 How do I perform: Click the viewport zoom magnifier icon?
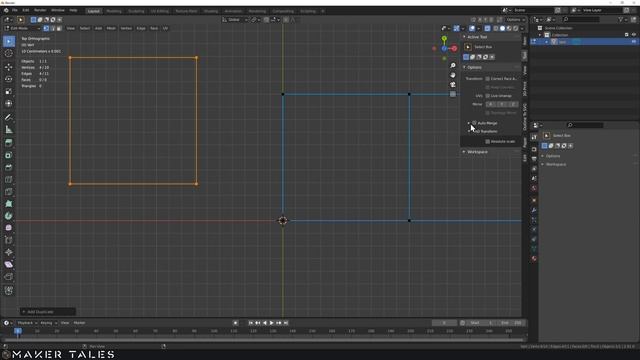453,66
